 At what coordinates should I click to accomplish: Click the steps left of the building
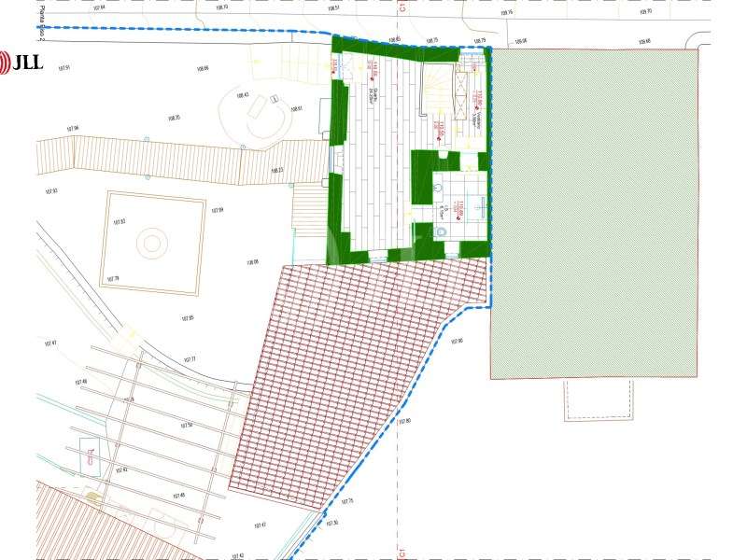pos(307,212)
